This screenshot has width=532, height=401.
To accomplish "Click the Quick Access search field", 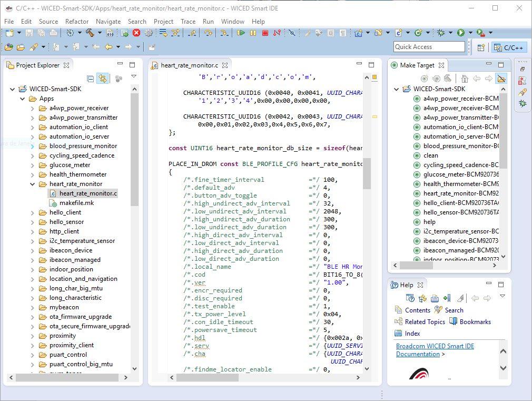I will click(x=429, y=47).
